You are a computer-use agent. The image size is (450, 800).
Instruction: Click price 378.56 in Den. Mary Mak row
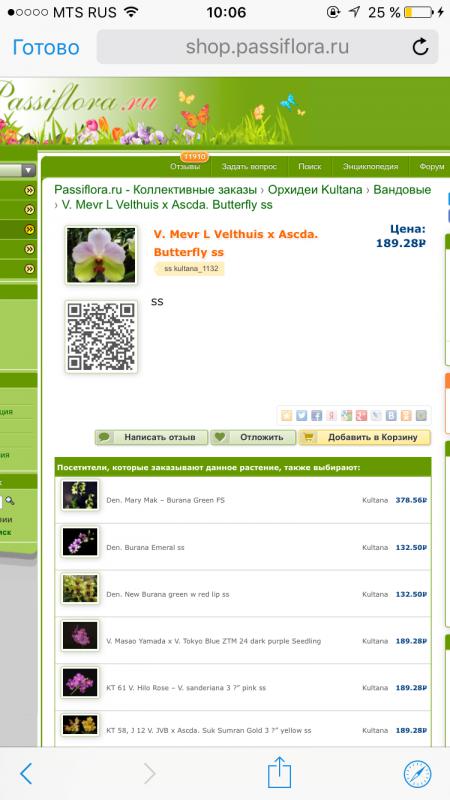tap(411, 501)
